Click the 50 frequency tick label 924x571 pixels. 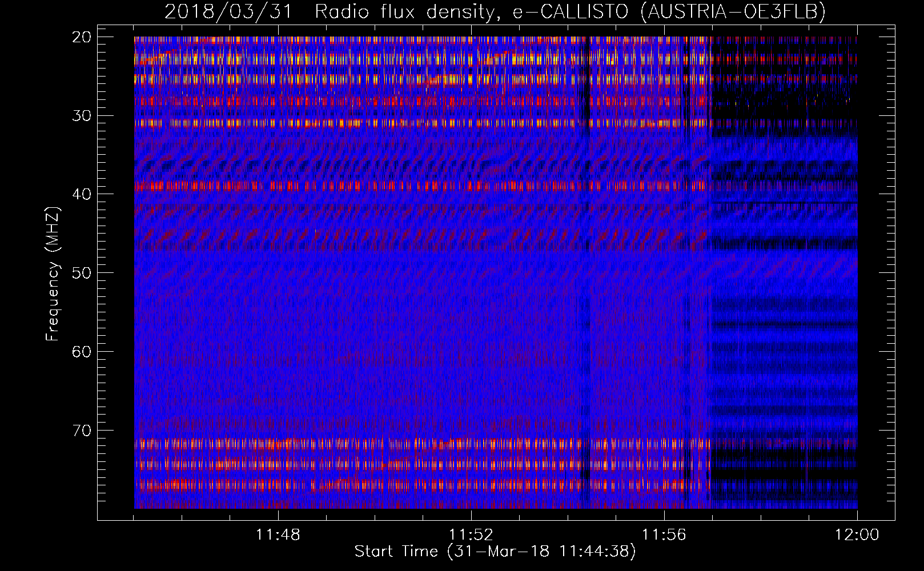[82, 273]
